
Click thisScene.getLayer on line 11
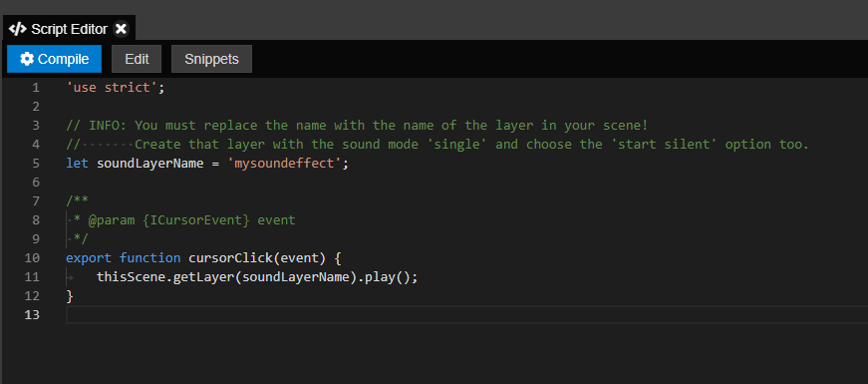(165, 277)
